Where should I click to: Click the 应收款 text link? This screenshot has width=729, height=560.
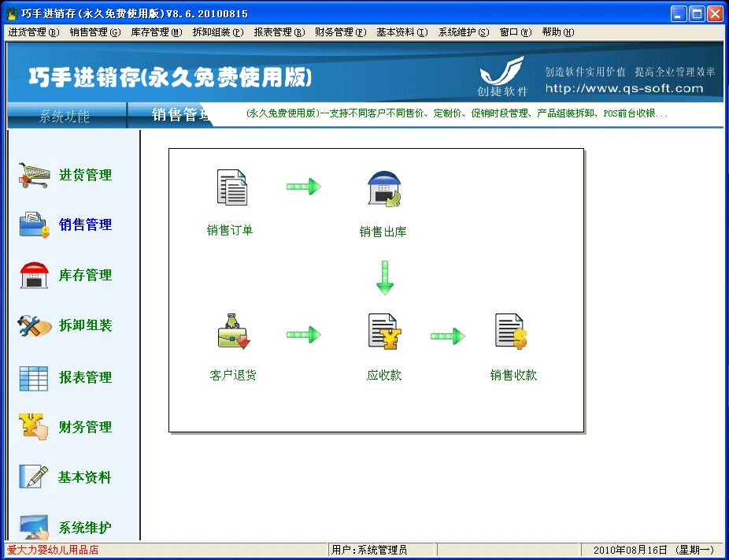tap(384, 375)
